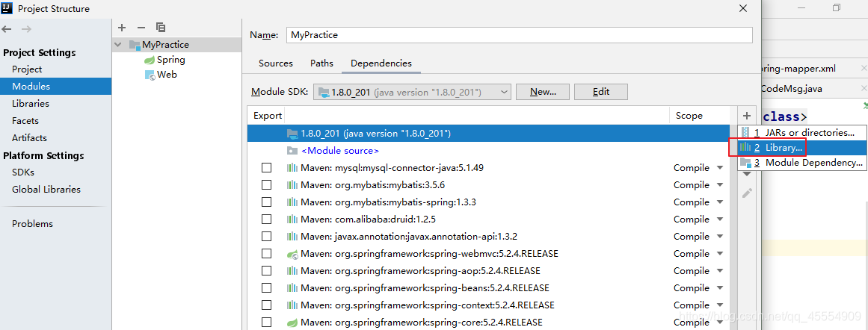Open CodeMsg.java tab in editor behind
The height and width of the screenshot is (330, 868).
(x=791, y=88)
